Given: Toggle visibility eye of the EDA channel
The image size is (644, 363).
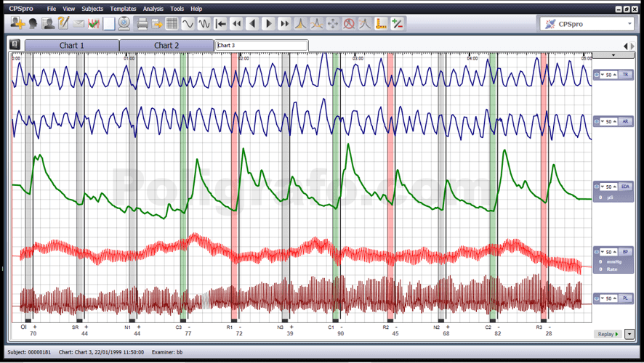Looking at the screenshot, I should point(597,187).
